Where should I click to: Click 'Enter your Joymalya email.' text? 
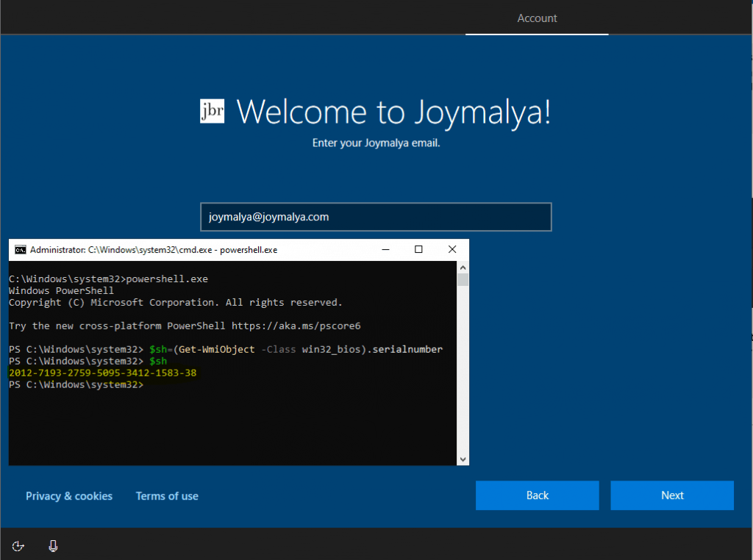pyautogui.click(x=376, y=143)
